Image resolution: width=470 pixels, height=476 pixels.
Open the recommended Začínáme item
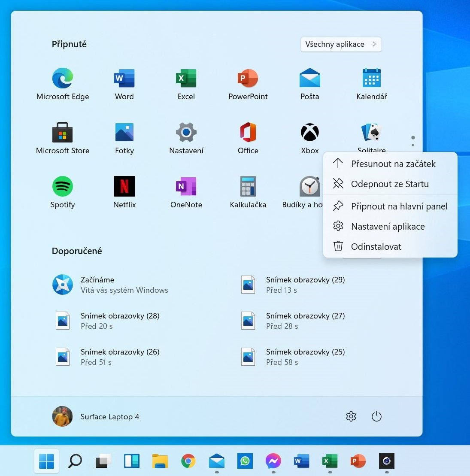110,285
